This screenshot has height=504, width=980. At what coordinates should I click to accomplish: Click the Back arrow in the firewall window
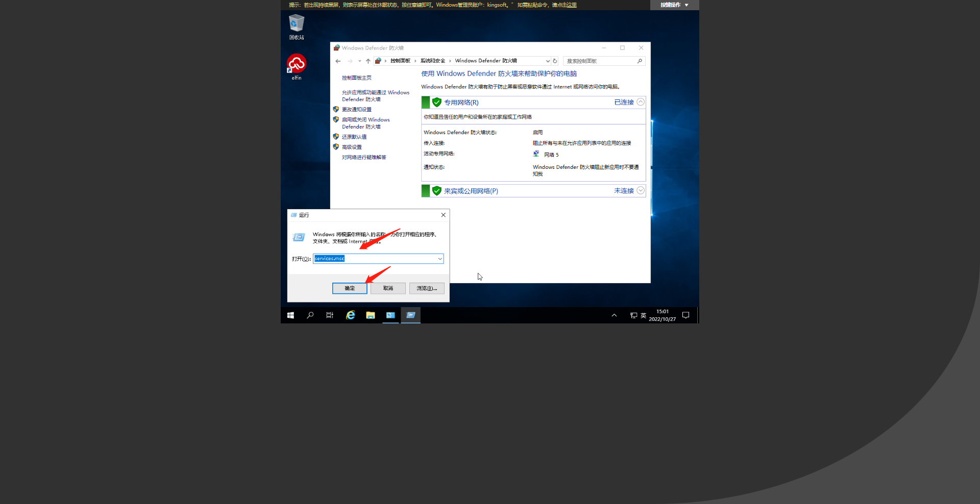click(x=338, y=61)
